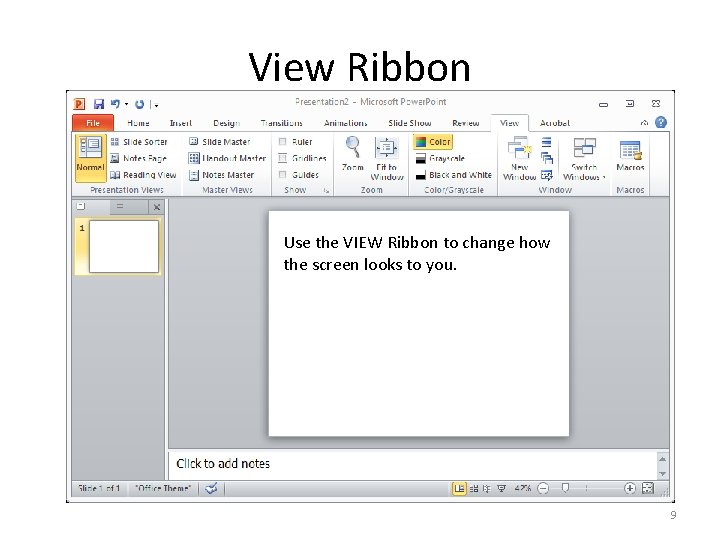Open the File tab

[x=93, y=123]
